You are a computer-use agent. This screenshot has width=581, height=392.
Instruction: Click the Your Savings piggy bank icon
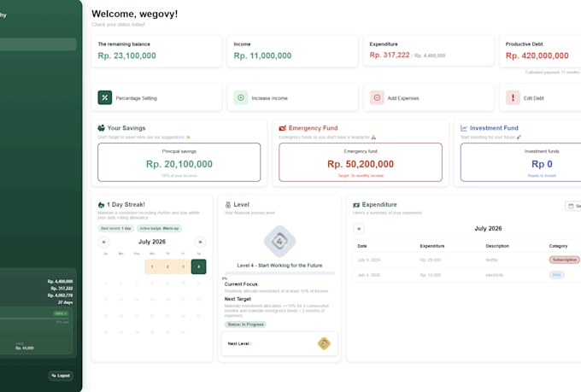[x=101, y=128]
